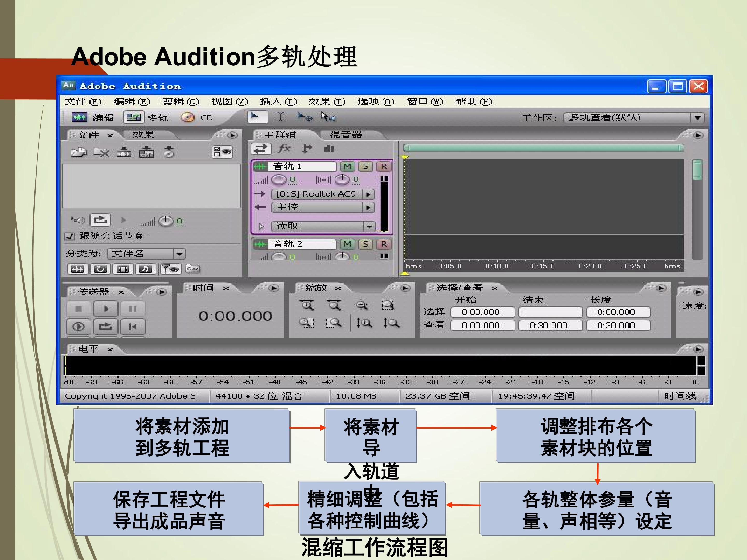Screen dimensions: 747x560
Task: Select the Move/Copy Clip tool
Action: click(x=305, y=117)
